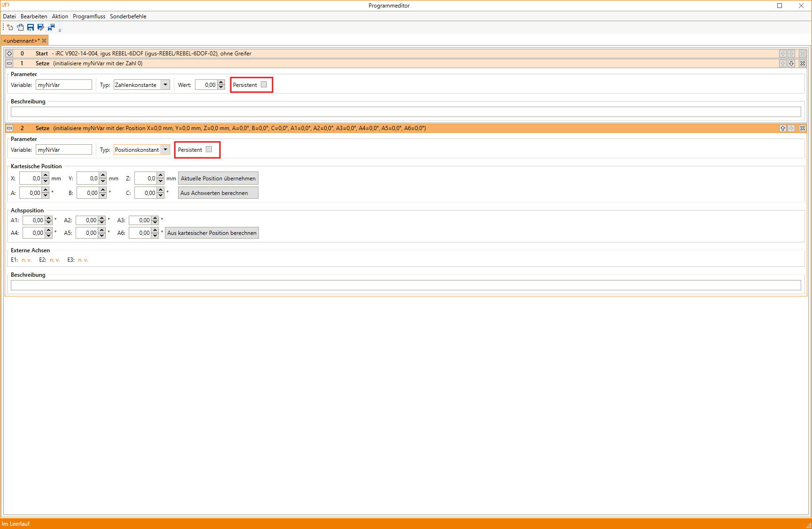
Task: Expand command 0 Start row
Action: point(9,54)
